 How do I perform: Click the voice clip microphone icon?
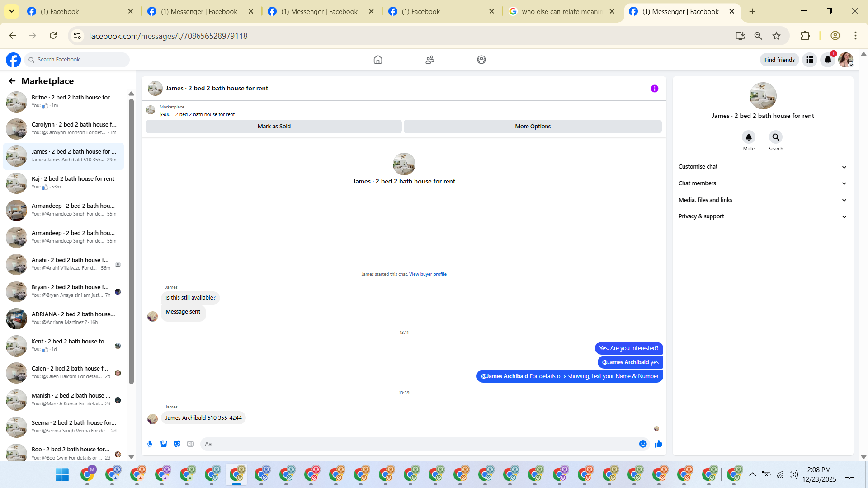pyautogui.click(x=150, y=444)
